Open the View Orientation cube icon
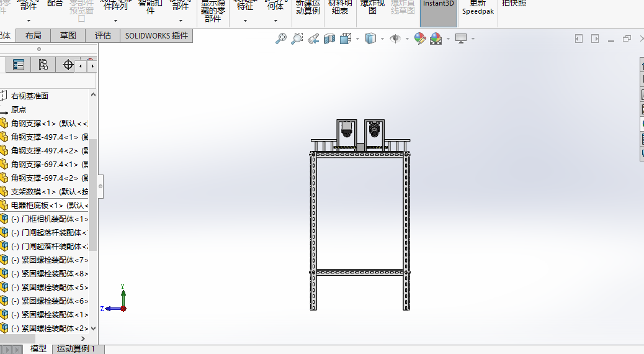Screen dimensions: 644x354 [346, 39]
